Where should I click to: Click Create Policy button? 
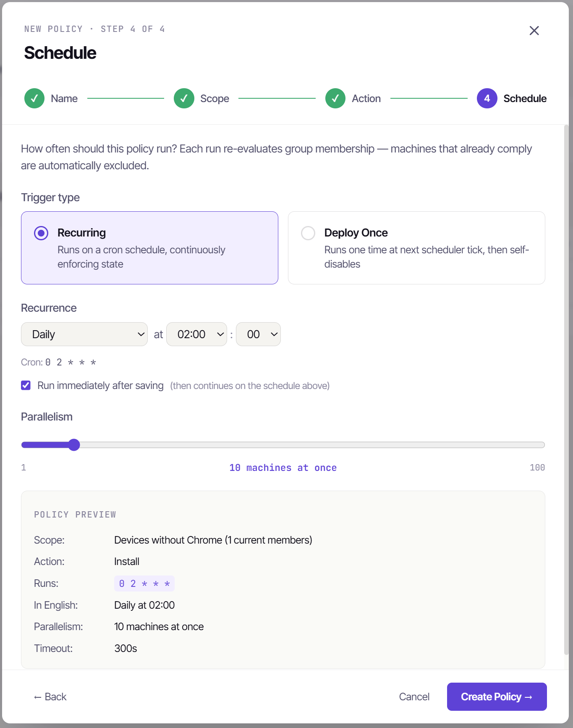(497, 697)
